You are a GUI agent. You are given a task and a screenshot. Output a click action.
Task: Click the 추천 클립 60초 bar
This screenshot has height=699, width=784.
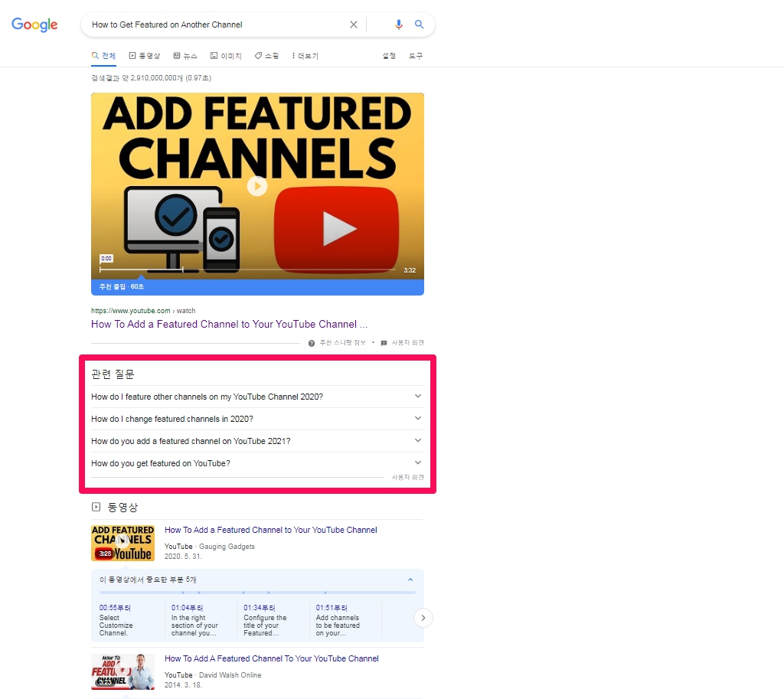point(257,286)
